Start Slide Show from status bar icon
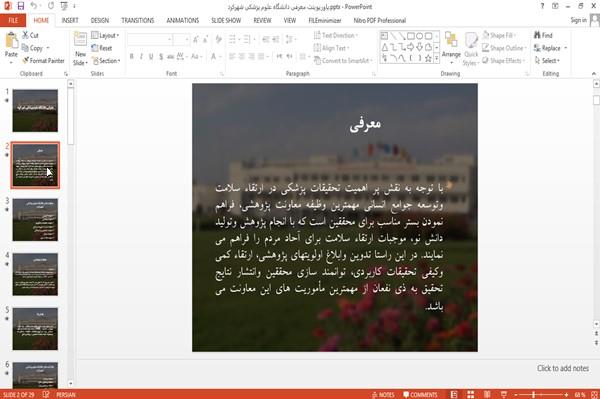This screenshot has width=600, height=399. coord(504,394)
